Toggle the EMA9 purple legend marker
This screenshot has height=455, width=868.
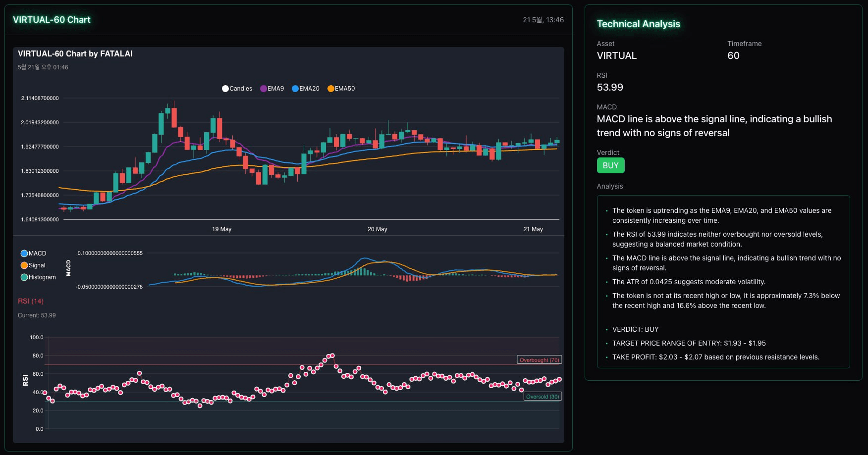264,89
